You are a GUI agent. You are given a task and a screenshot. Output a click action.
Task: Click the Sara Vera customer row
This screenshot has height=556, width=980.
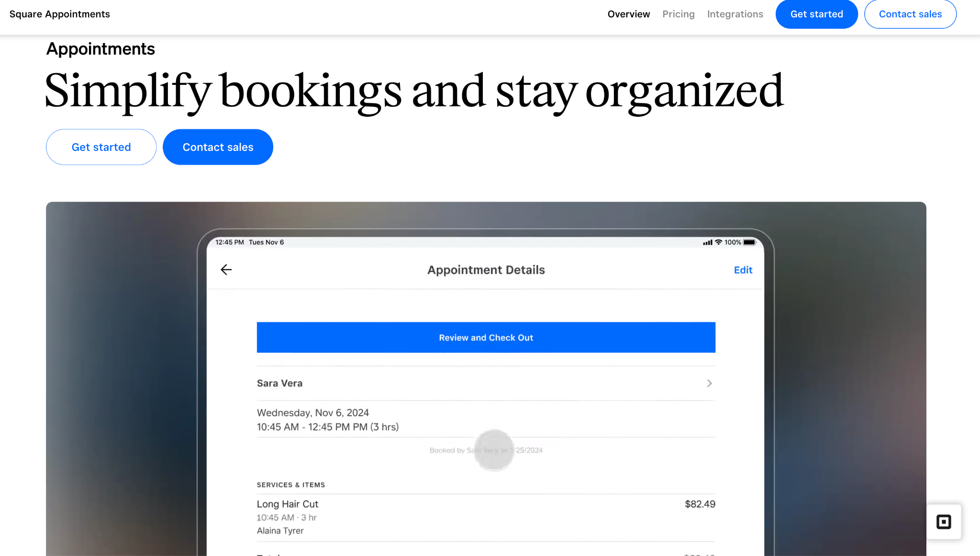click(x=479, y=383)
